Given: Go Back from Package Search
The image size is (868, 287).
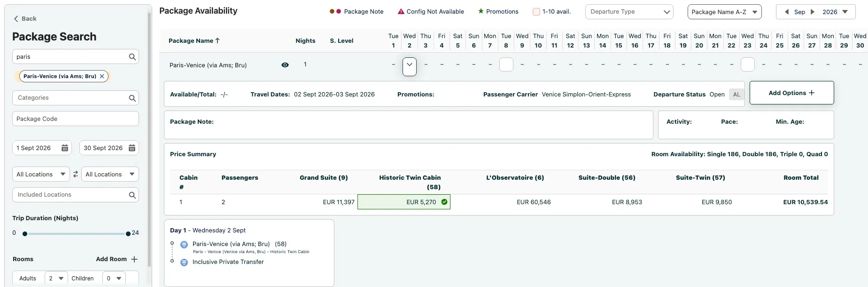Looking at the screenshot, I should pos(25,19).
